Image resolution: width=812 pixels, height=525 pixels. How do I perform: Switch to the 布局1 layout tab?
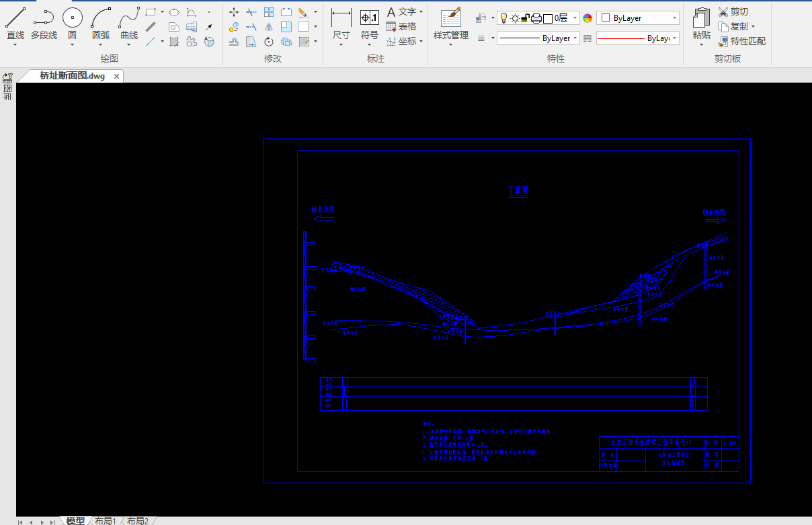coord(105,521)
